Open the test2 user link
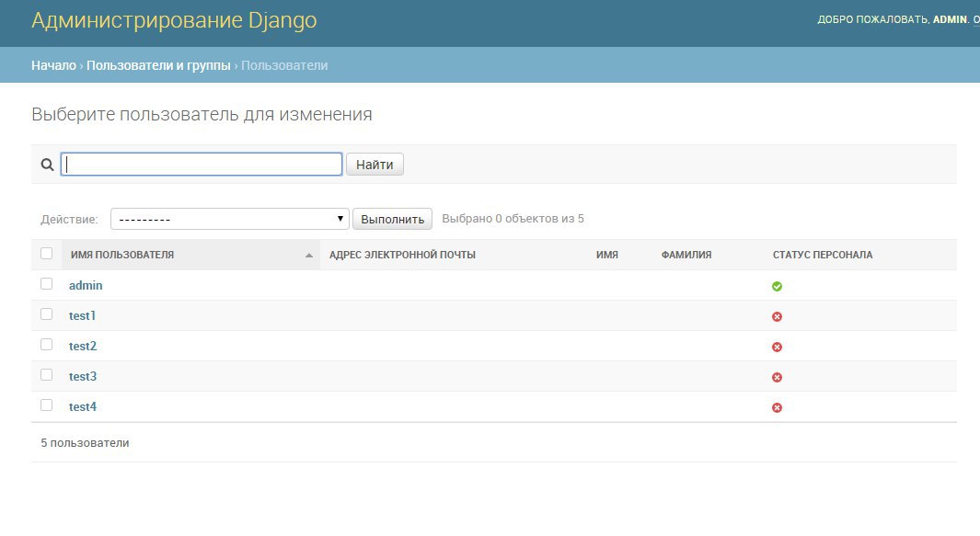The width and height of the screenshot is (980, 536). coord(83,346)
